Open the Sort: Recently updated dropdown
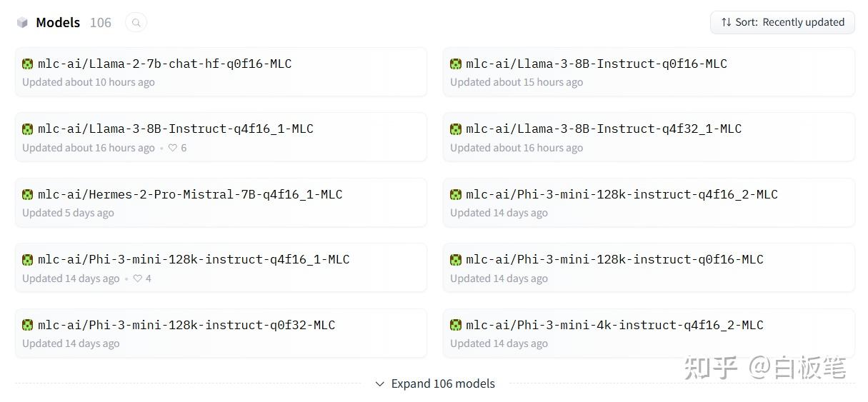 (x=782, y=22)
